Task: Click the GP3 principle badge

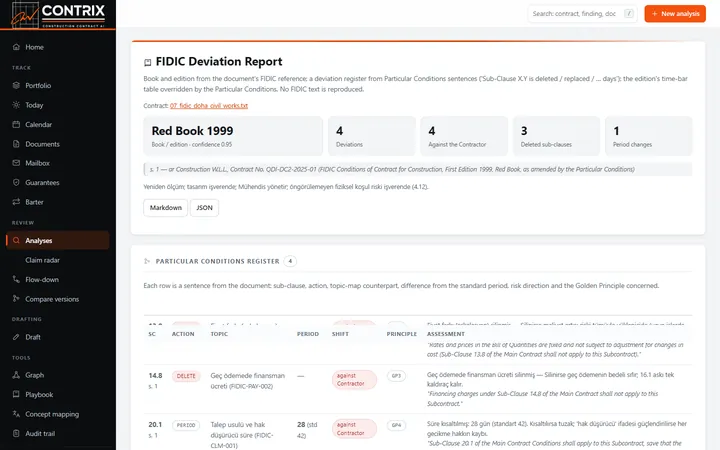Action: tap(396, 376)
